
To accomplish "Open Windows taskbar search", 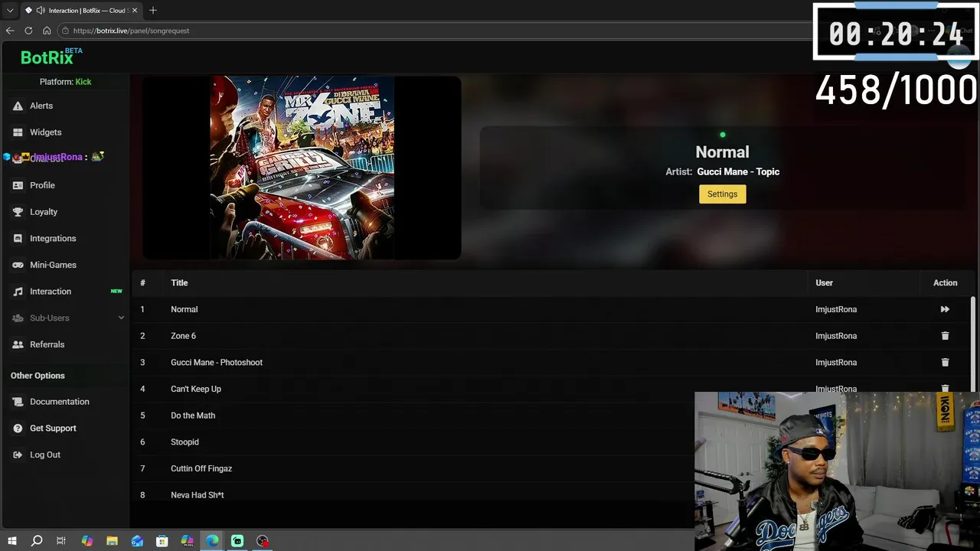I will point(37,541).
